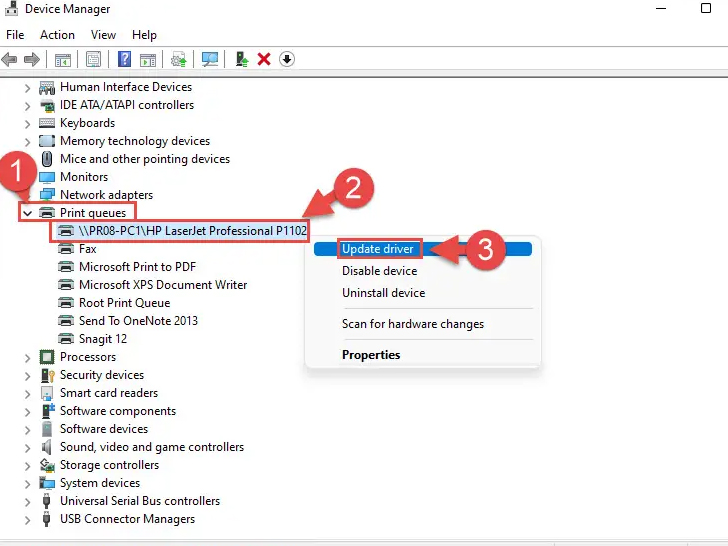Expand Software devices node
728x546 pixels.
tap(27, 430)
